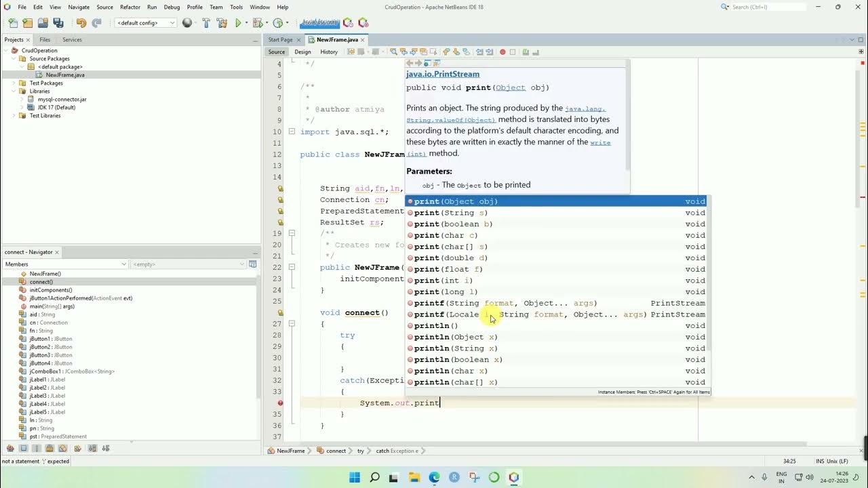
Task: Click the Build Project hammer icon
Action: [x=206, y=22]
